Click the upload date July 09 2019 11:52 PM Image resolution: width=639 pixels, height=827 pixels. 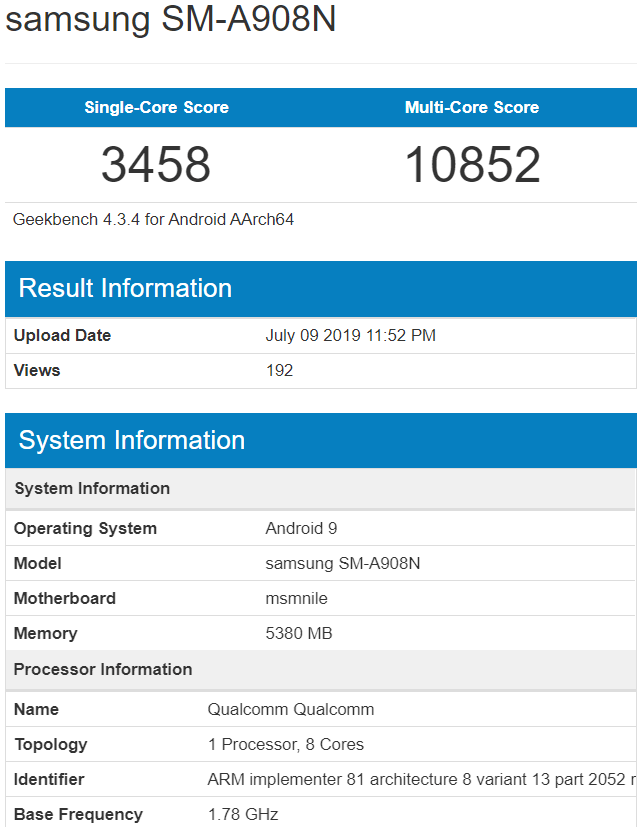click(351, 335)
